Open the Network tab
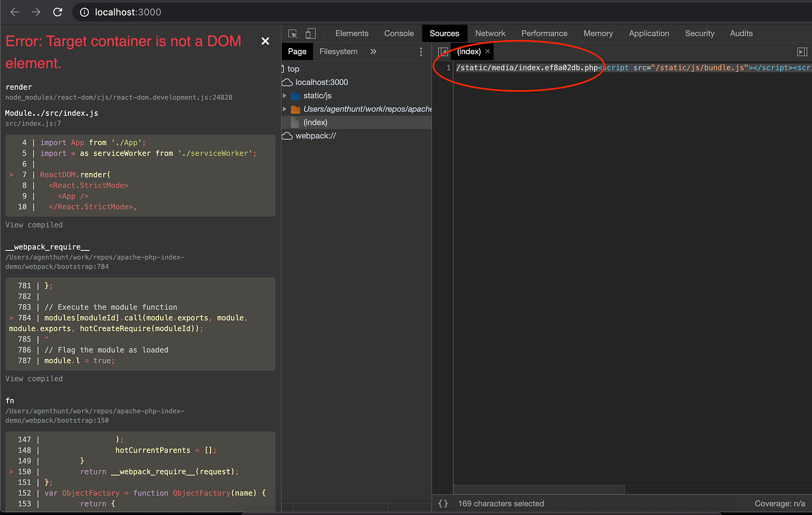The width and height of the screenshot is (812, 515). [x=490, y=34]
